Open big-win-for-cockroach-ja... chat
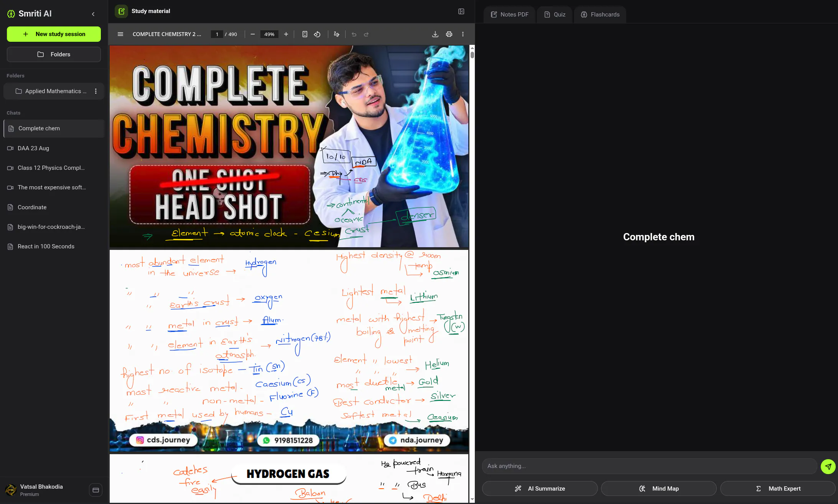 coord(54,227)
